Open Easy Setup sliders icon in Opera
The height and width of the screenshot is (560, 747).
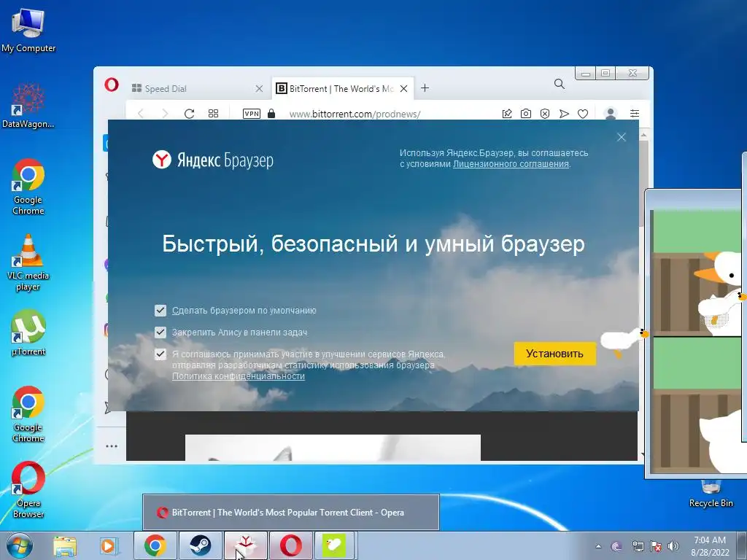coord(635,113)
